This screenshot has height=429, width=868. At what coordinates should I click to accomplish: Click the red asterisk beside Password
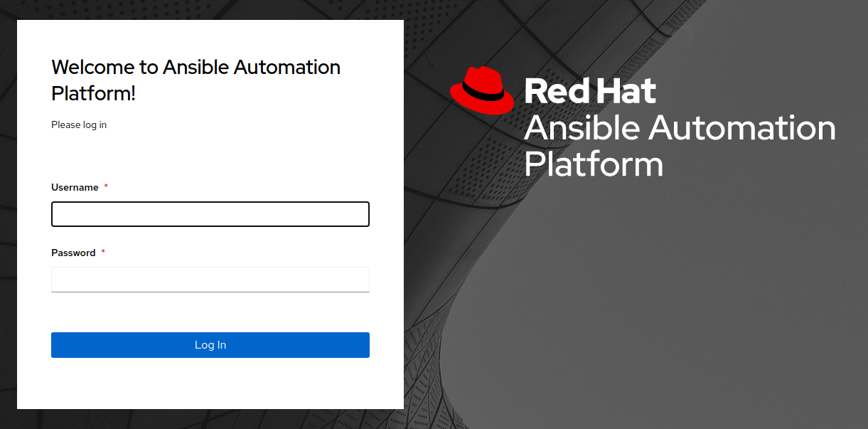(103, 252)
